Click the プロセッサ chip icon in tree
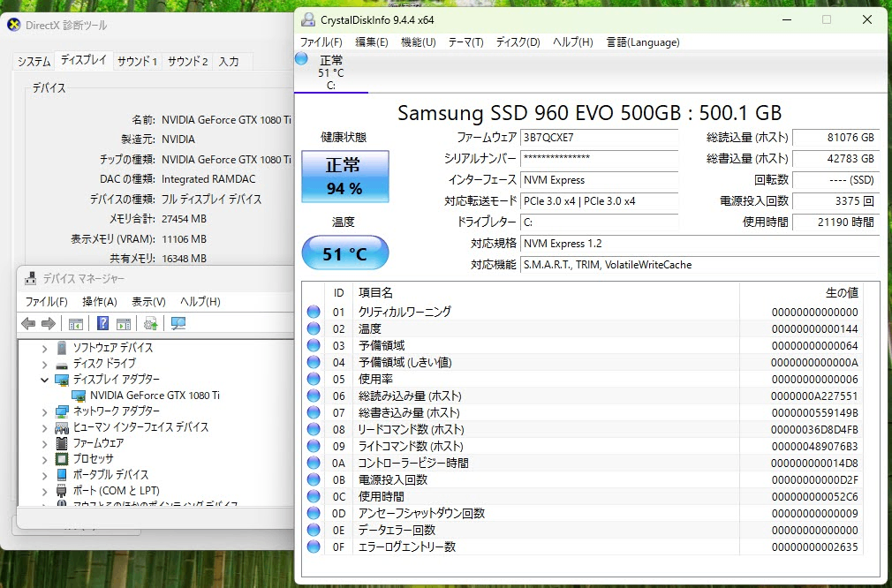The width and height of the screenshot is (892, 588). (x=62, y=459)
